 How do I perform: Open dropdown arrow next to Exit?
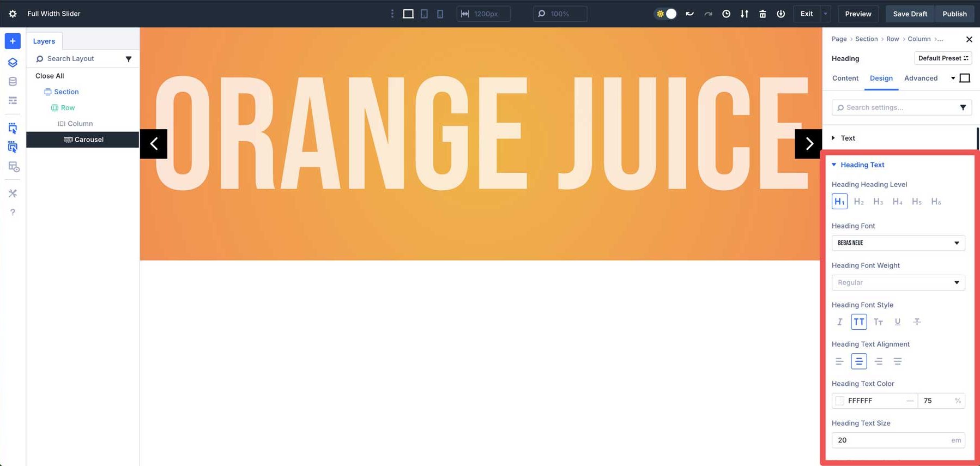[x=825, y=14]
